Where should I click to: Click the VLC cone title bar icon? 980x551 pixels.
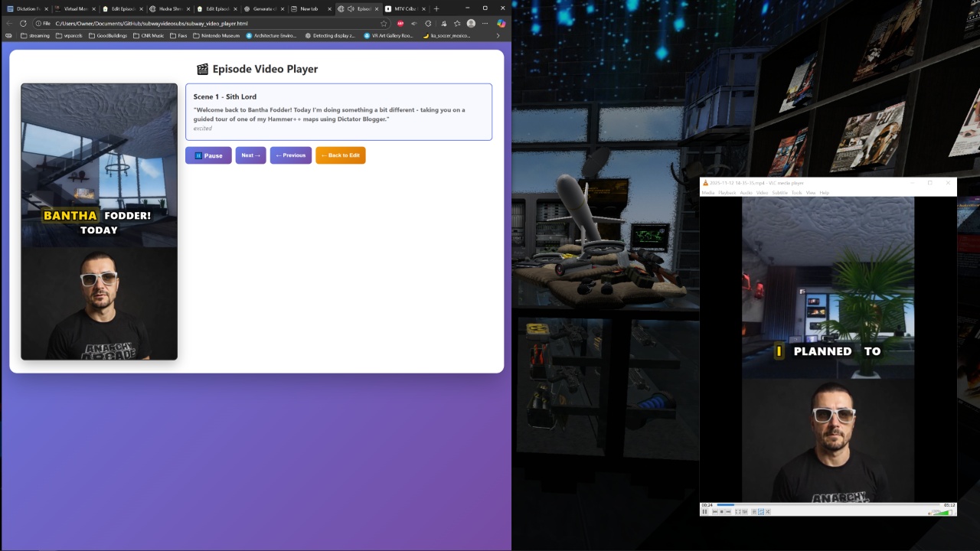[705, 183]
